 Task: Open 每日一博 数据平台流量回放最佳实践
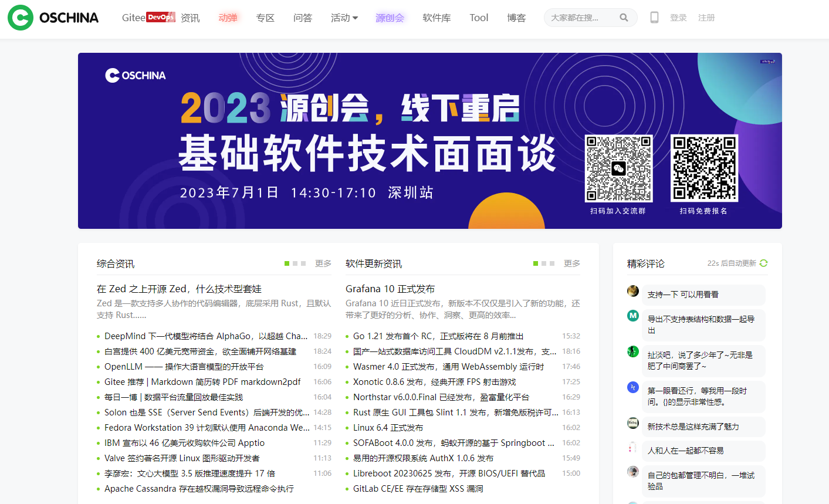coord(174,397)
